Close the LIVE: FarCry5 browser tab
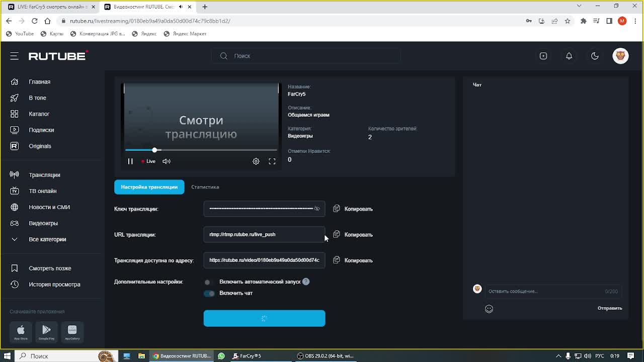This screenshot has width=644, height=362. click(93, 7)
